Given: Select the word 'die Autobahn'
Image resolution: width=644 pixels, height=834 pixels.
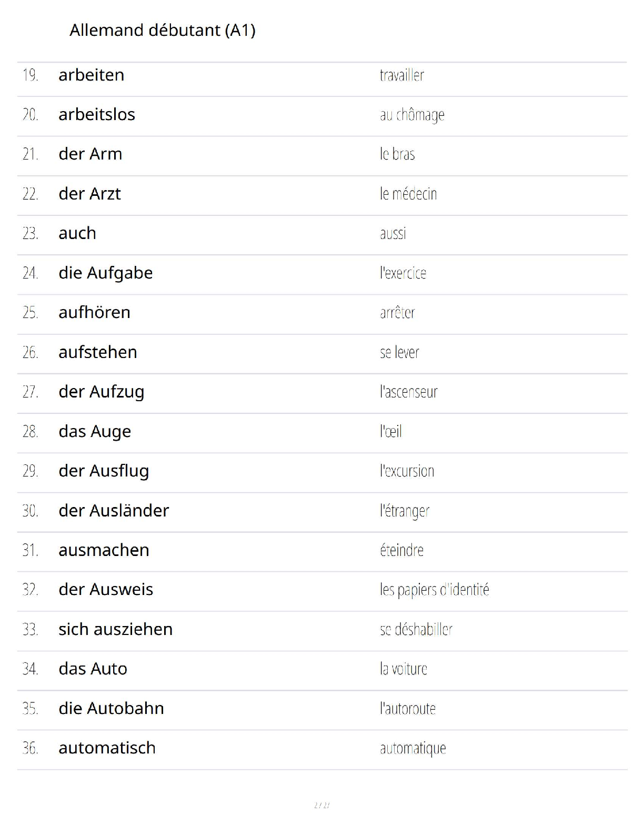Looking at the screenshot, I should (111, 708).
